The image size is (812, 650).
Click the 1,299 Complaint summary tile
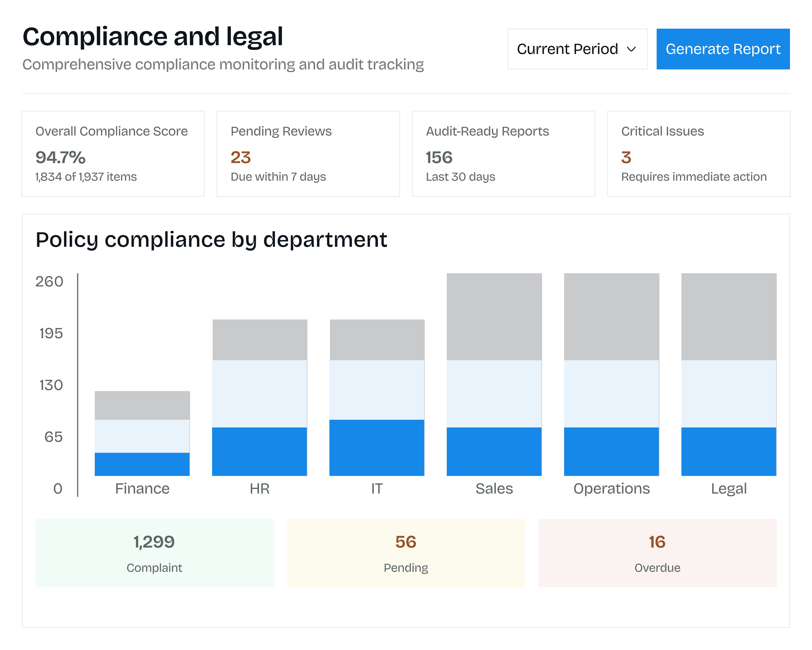[x=155, y=552]
